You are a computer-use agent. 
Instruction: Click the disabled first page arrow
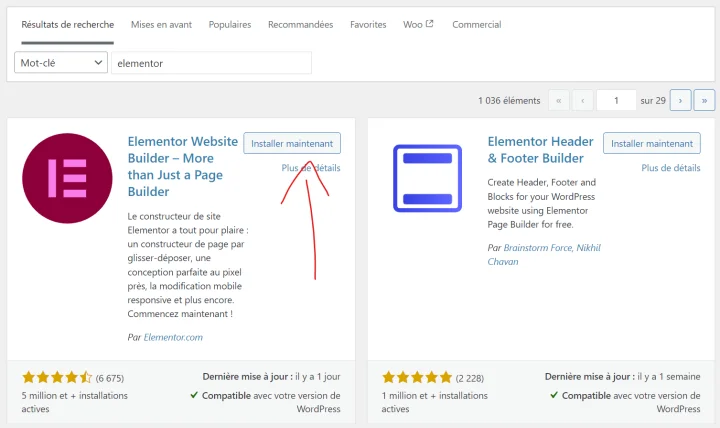559,100
